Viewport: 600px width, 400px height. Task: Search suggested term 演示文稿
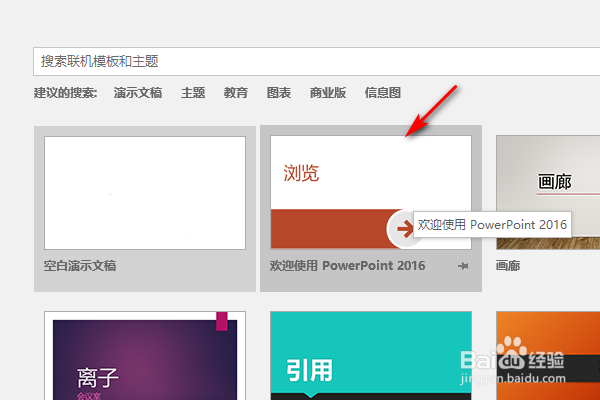[x=138, y=93]
